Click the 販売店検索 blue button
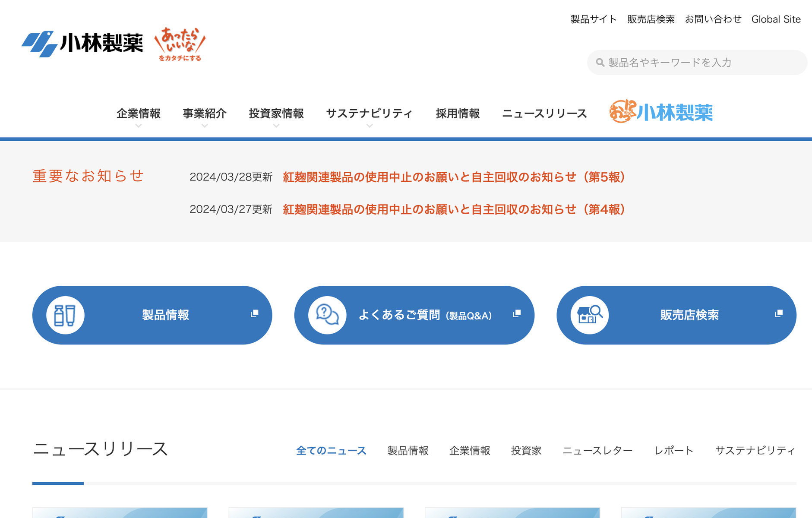This screenshot has width=812, height=518. (x=676, y=315)
